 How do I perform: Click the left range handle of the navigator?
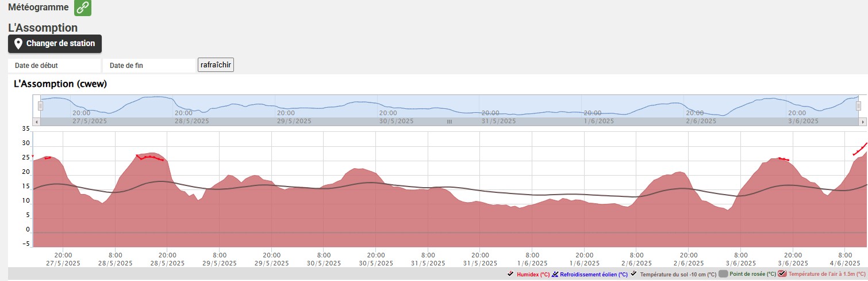[40, 106]
